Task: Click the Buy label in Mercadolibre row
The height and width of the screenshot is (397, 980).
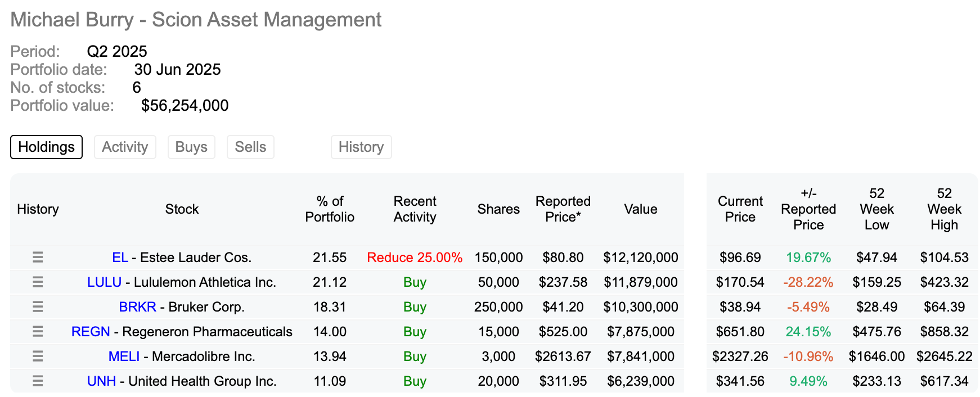Action: (415, 357)
